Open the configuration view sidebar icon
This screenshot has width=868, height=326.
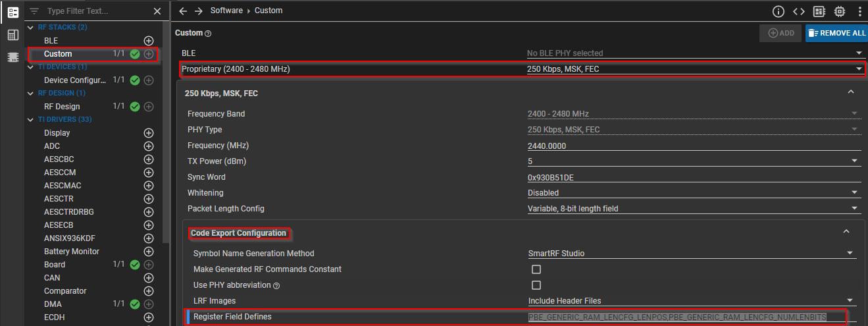point(13,13)
